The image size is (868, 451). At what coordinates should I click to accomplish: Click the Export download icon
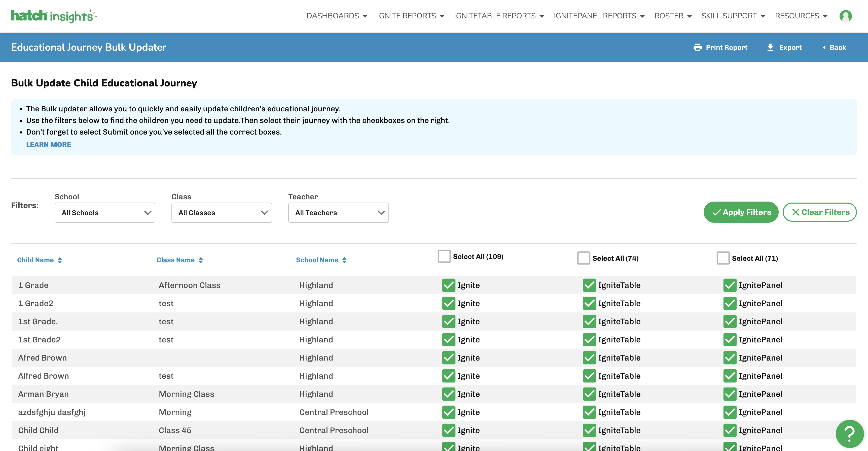point(770,47)
